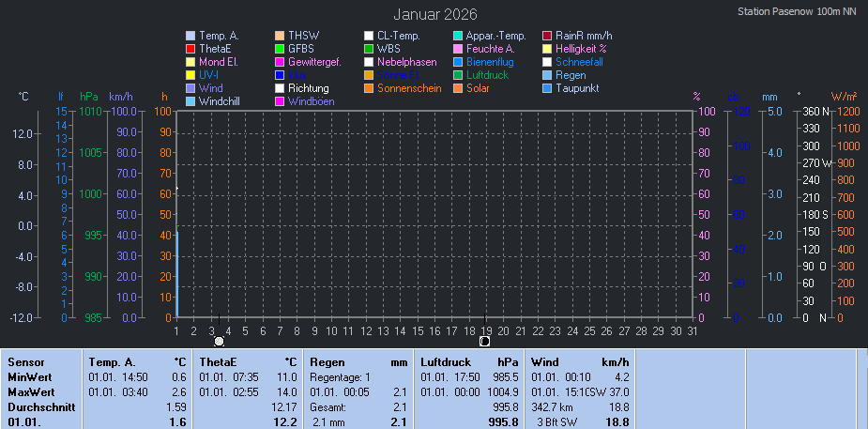Click the green Luftdruck legend square
Viewport: 868px width, 429px height.
coord(458,75)
